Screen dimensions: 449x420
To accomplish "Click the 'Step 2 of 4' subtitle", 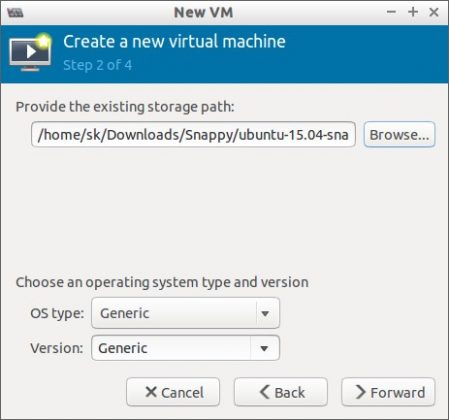I will click(98, 65).
